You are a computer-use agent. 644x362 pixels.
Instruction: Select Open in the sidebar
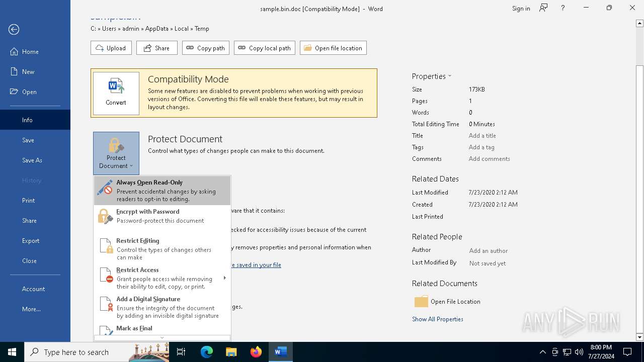coord(35,92)
